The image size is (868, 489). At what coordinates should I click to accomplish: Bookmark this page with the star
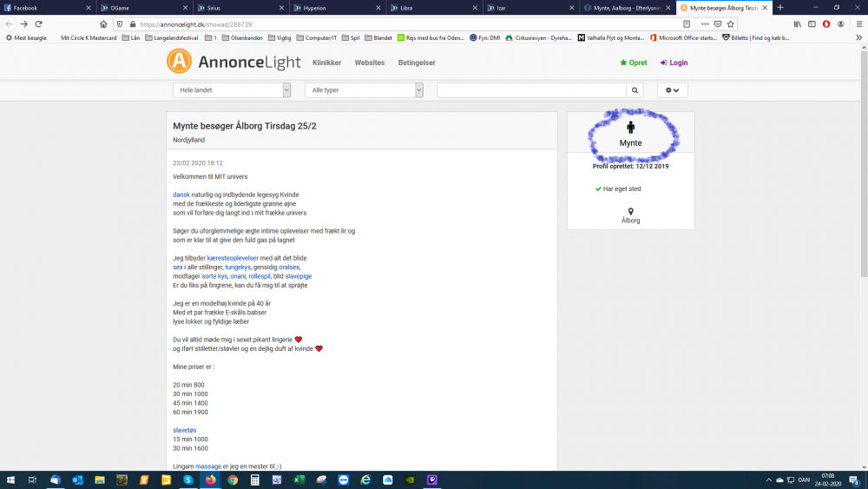coord(731,24)
